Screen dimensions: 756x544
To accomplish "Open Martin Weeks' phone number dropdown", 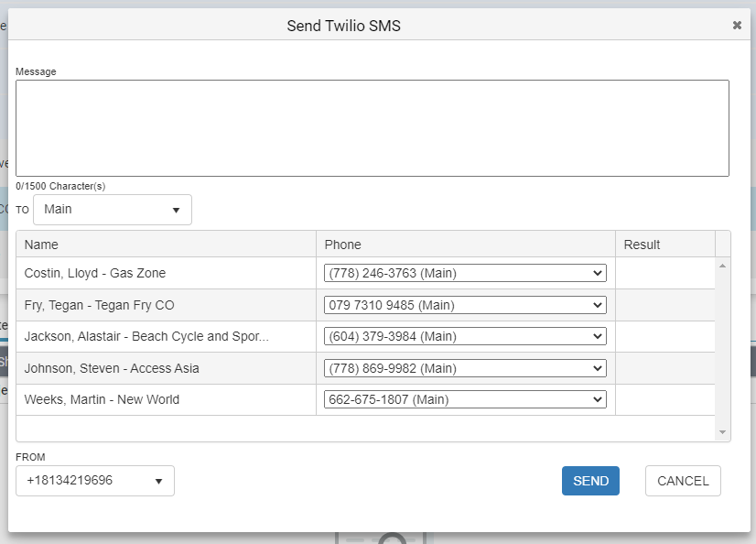I will (x=465, y=399).
